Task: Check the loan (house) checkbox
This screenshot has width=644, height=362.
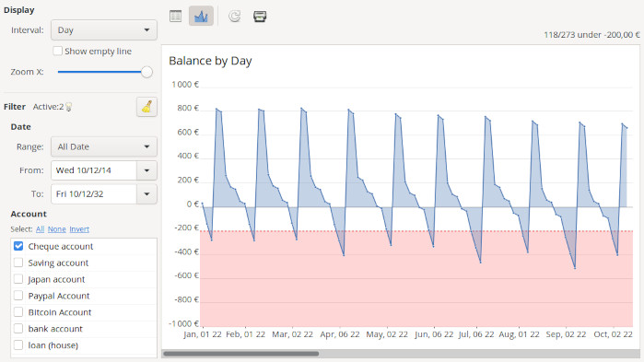Action: (x=18, y=344)
